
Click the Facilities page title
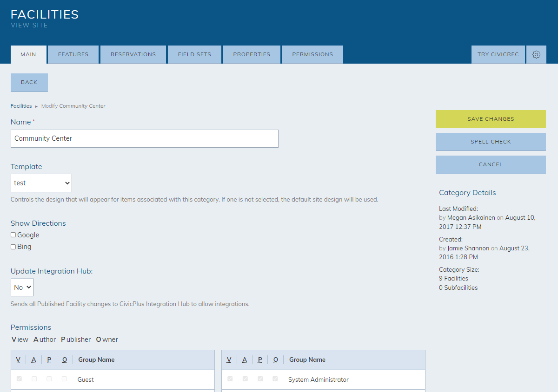click(45, 14)
